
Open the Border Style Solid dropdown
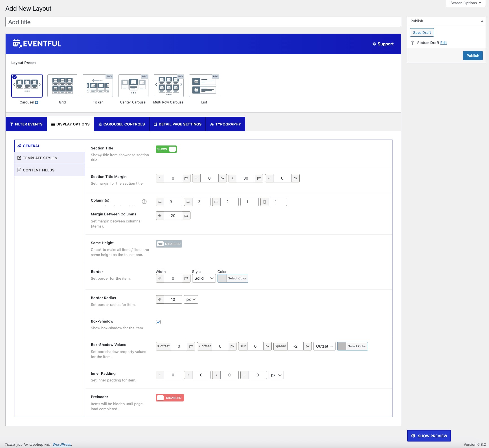click(204, 278)
